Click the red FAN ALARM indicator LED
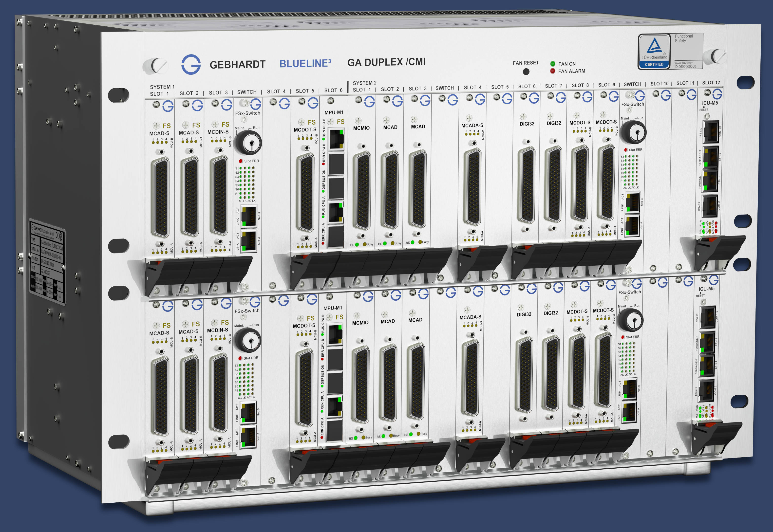773x532 pixels. [553, 71]
